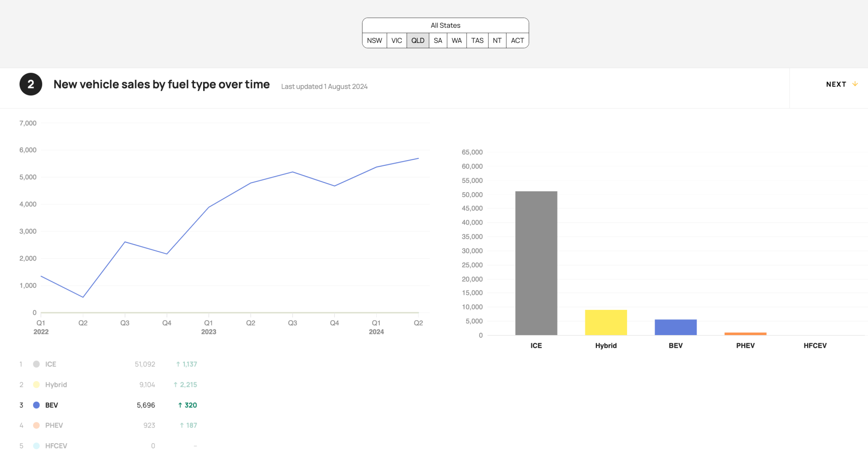This screenshot has height=464, width=868.
Task: Click the Last updated 1 August 2024 text
Action: click(324, 86)
